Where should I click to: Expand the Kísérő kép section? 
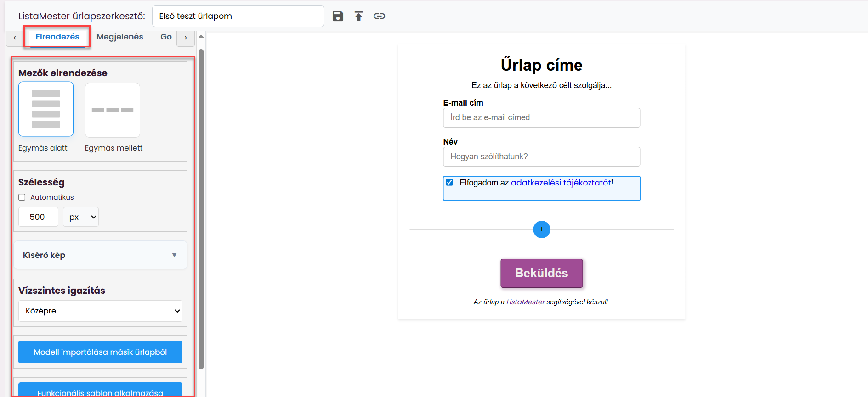pyautogui.click(x=100, y=255)
